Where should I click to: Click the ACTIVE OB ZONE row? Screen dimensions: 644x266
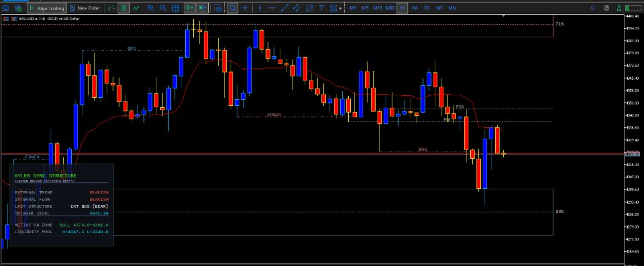click(62, 225)
